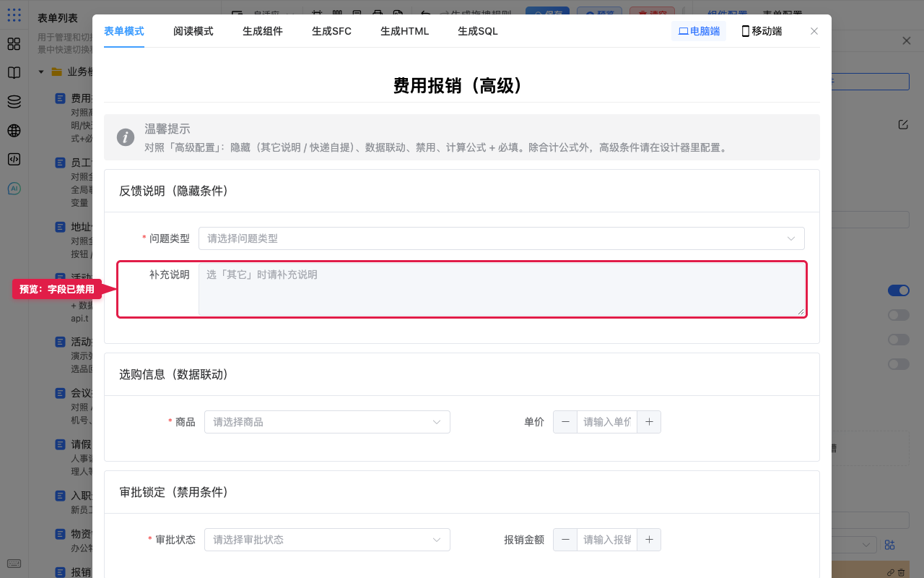Click the 补充说明 text area
The width and height of the screenshot is (924, 578).
502,289
